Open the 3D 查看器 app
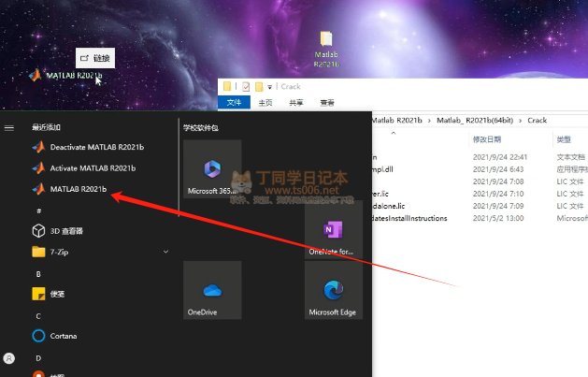The image size is (588, 377). 67,230
